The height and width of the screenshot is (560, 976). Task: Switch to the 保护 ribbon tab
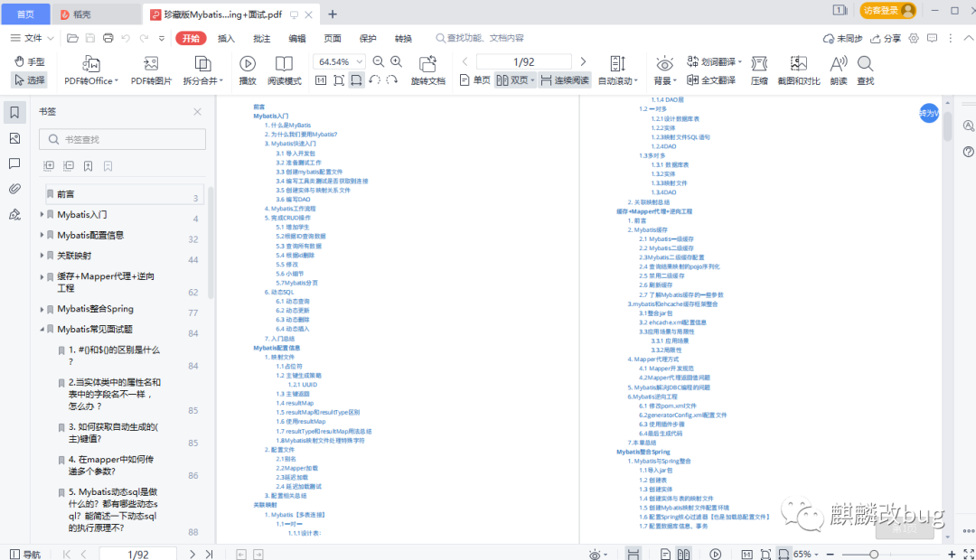(x=368, y=39)
